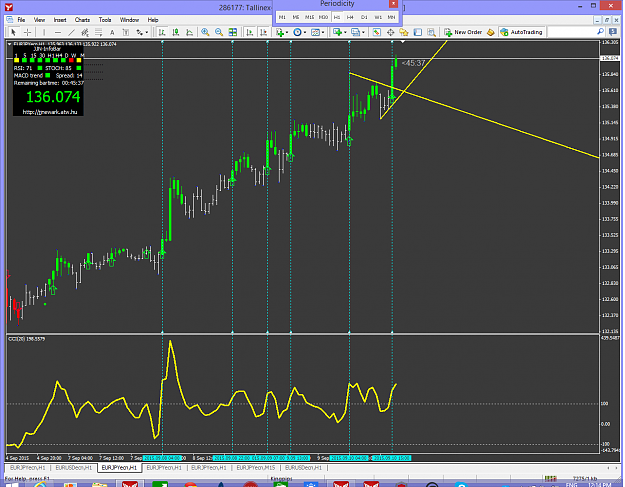The image size is (625, 487).
Task: Choose the Equidistant Channel tool
Action: point(85,32)
